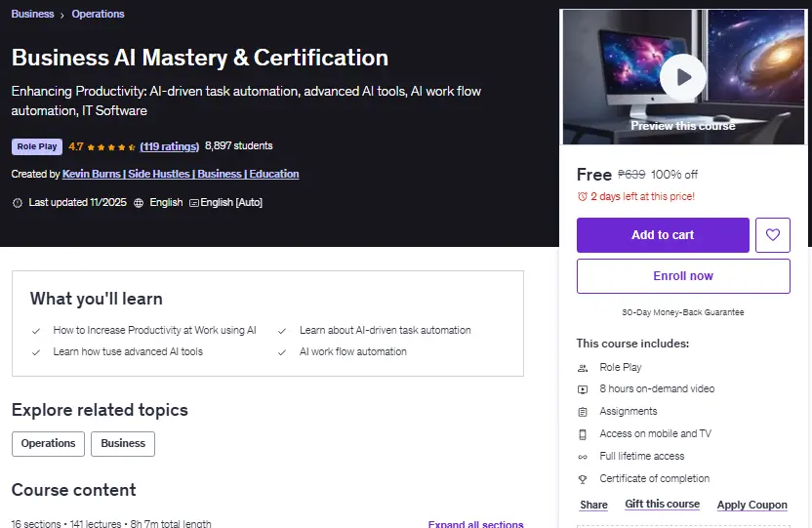Click the mobile device access icon
The height and width of the screenshot is (528, 812).
583,434
